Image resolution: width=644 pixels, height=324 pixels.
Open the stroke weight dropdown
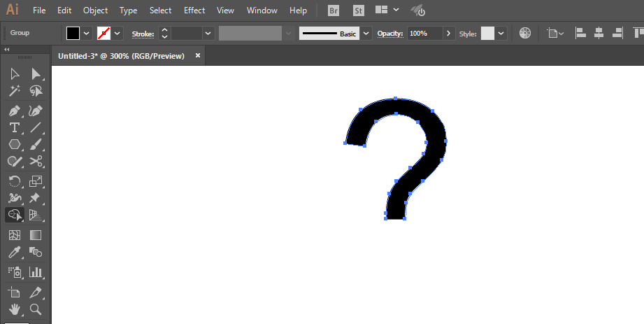[x=208, y=34]
